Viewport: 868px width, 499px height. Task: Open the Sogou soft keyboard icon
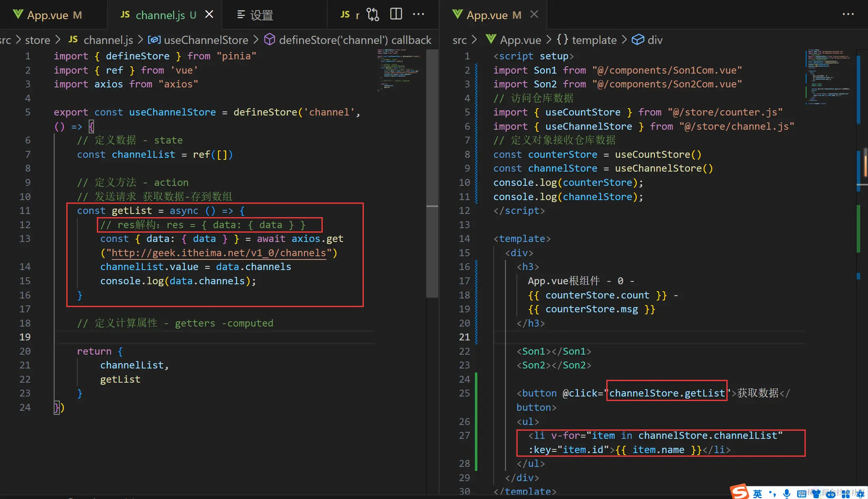point(802,494)
